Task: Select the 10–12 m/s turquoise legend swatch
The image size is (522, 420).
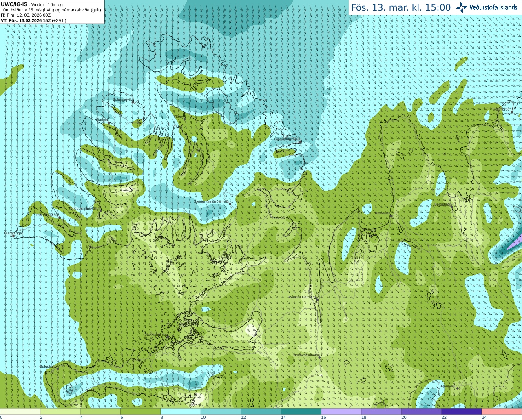Action: coord(221,411)
